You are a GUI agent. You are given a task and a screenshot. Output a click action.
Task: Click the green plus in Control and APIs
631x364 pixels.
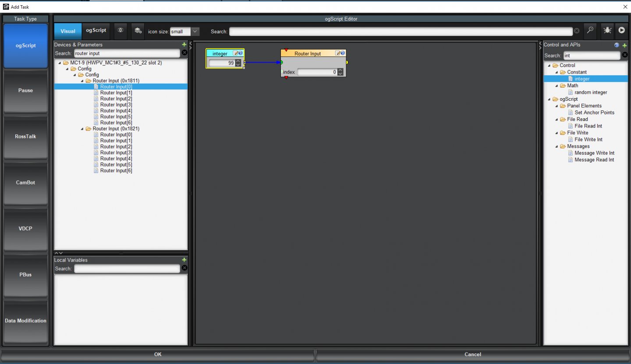pyautogui.click(x=624, y=45)
